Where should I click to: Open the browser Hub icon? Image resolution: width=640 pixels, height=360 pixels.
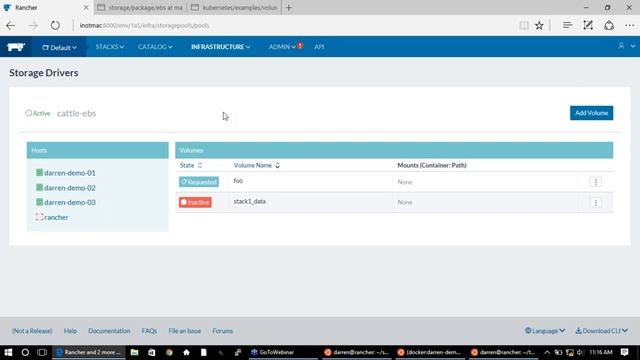[x=567, y=25]
